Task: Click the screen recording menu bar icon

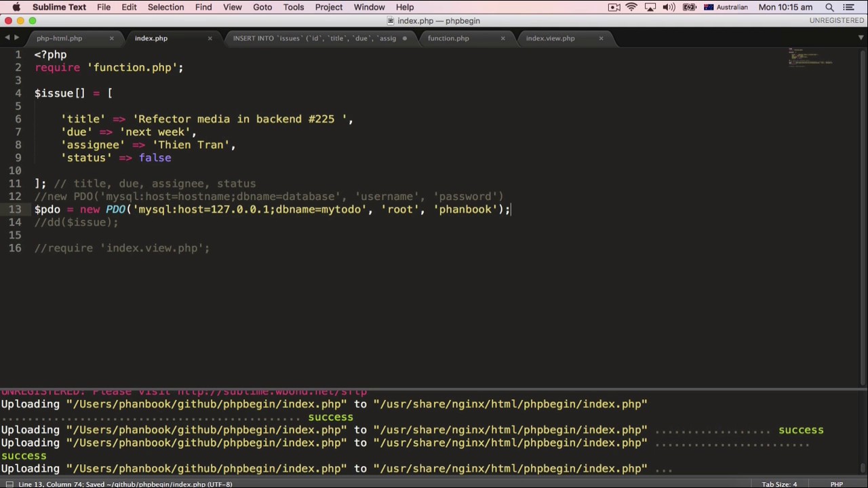Action: click(x=614, y=7)
